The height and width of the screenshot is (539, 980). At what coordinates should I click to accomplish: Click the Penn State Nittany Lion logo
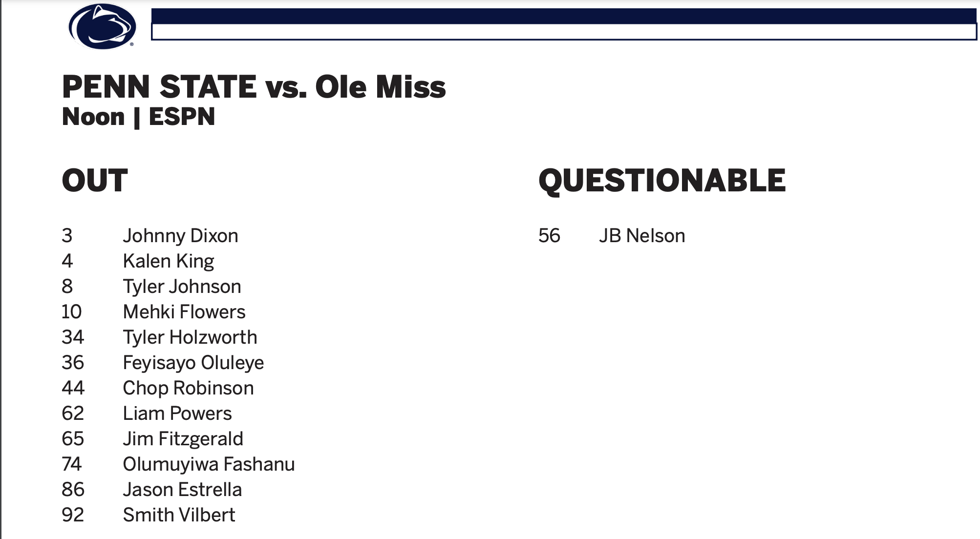pos(102,26)
